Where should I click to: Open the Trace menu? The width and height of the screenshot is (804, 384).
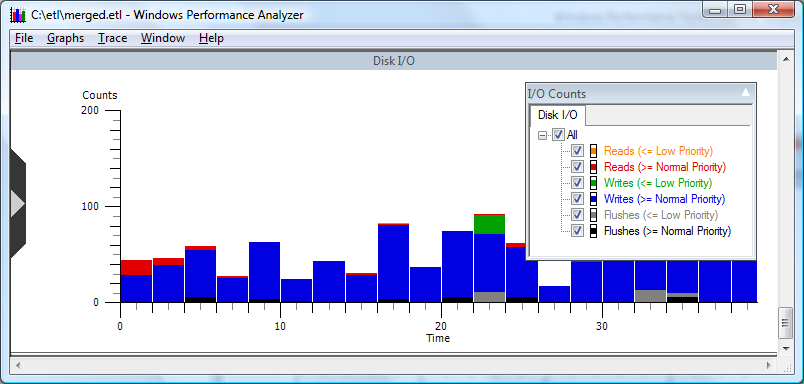coord(113,38)
